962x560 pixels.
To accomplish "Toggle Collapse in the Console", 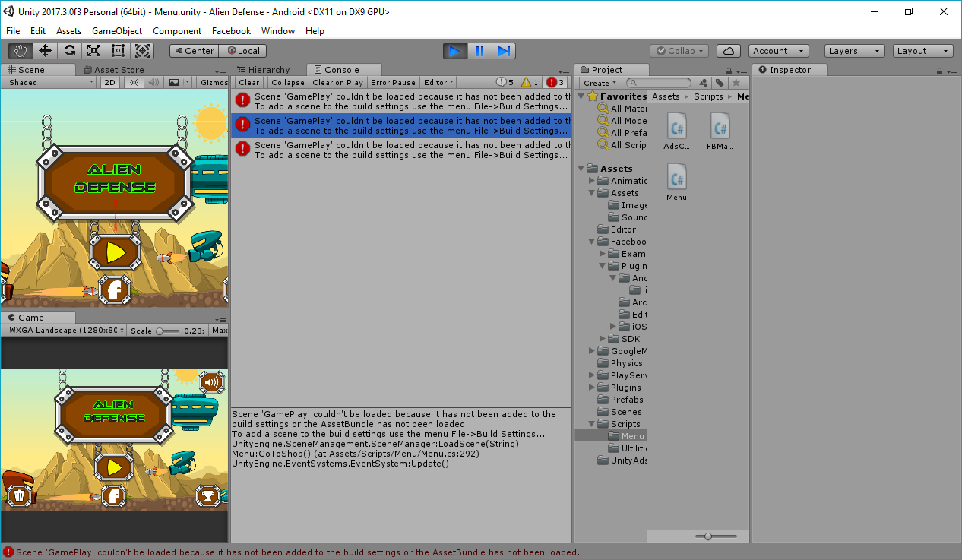I will pos(288,82).
